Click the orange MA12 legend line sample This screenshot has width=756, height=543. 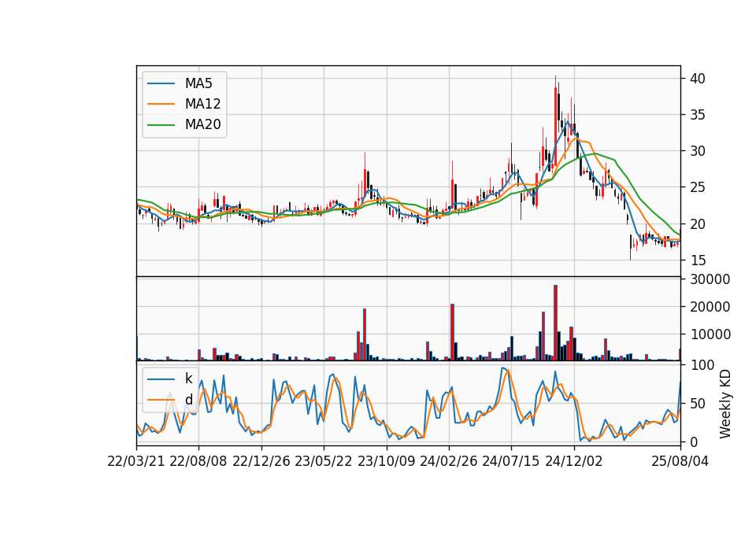pos(161,104)
